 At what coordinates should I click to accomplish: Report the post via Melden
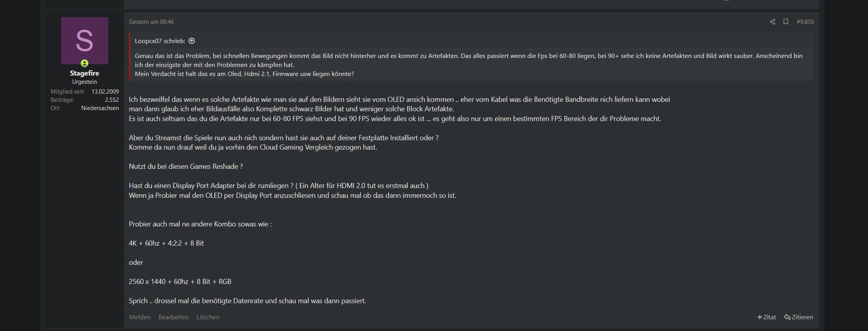pos(140,317)
